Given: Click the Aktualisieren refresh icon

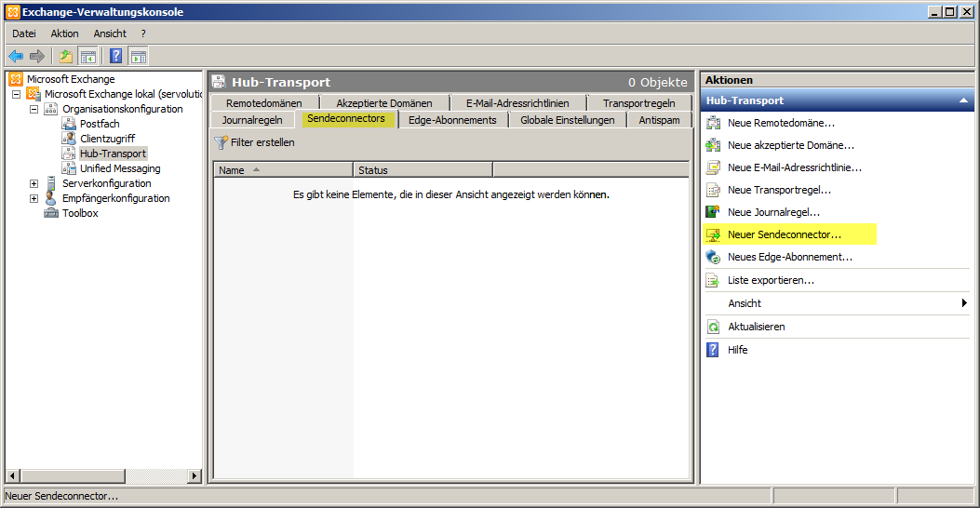Looking at the screenshot, I should (713, 327).
